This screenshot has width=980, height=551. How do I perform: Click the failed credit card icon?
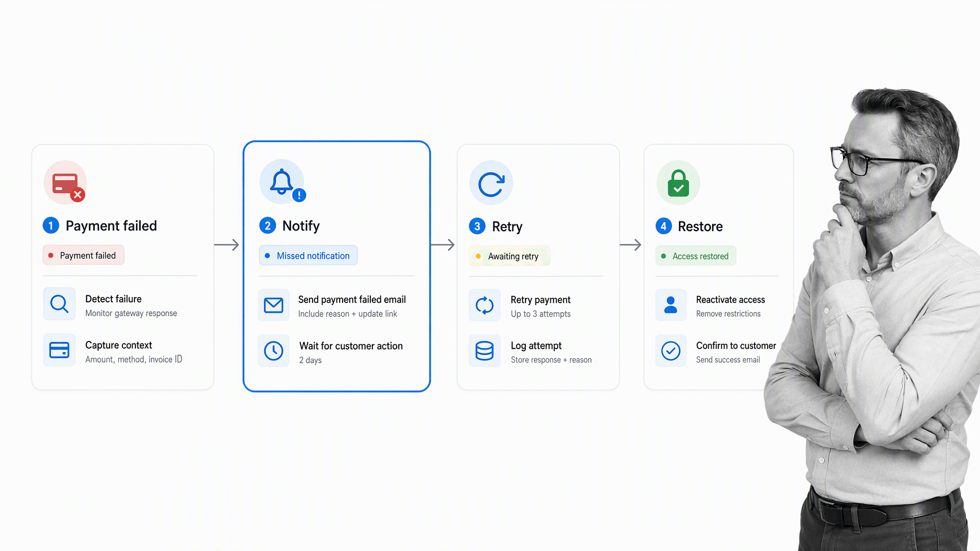(66, 183)
